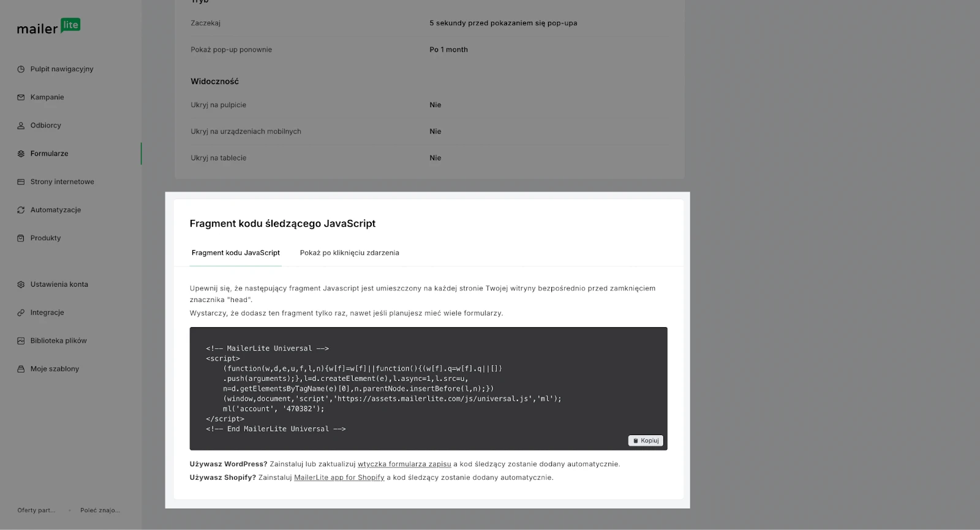
Task: Click the Pulpit nawigacyjny clock icon
Action: coord(21,69)
